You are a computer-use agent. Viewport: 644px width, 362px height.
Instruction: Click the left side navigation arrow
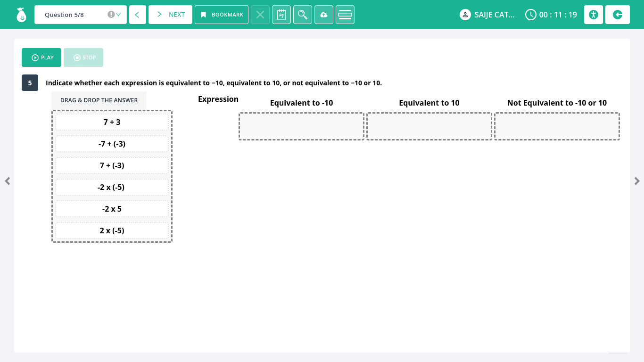point(7,181)
